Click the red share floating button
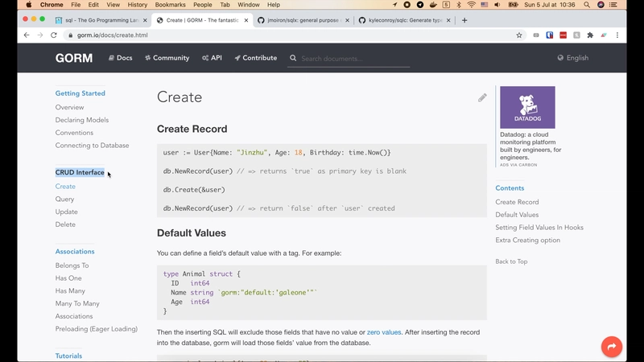 612,347
